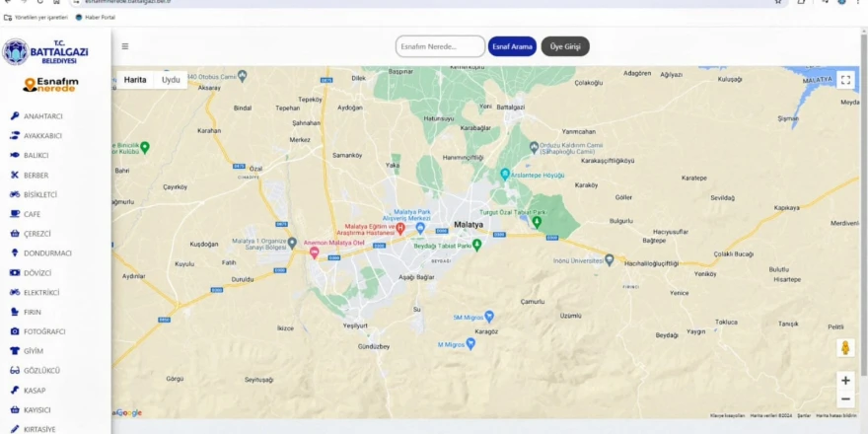The height and width of the screenshot is (434, 868).
Task: Click the Malatya Park Alışveriş Merkezi marker
Action: point(420,227)
